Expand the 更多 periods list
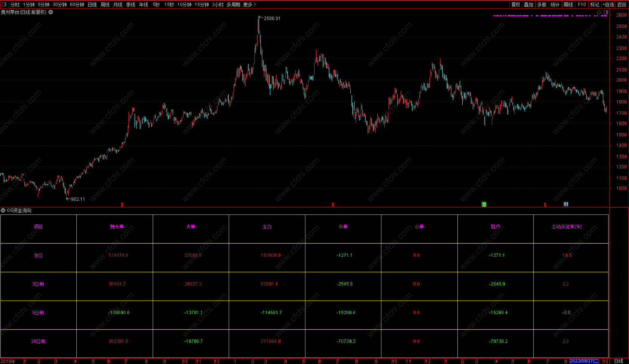The height and width of the screenshot is (364, 629). tap(250, 5)
